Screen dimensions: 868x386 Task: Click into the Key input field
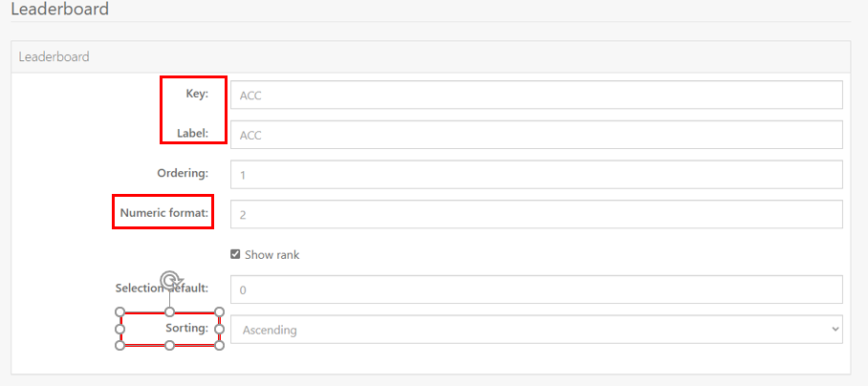536,96
